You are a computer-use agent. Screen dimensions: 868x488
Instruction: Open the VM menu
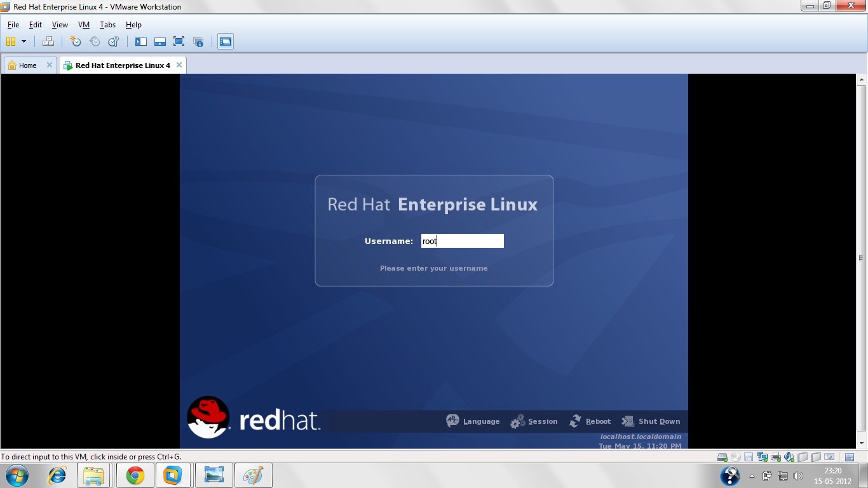click(x=84, y=25)
